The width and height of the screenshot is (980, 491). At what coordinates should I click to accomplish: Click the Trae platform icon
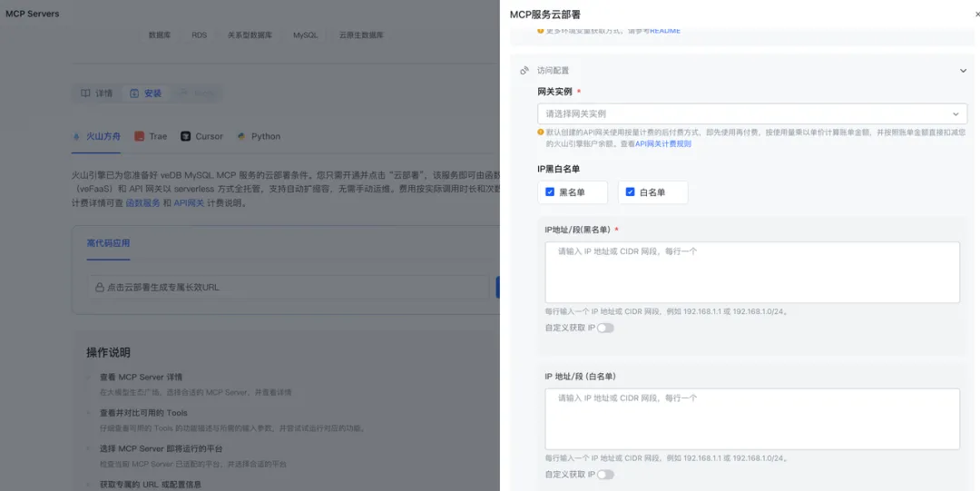click(x=140, y=136)
